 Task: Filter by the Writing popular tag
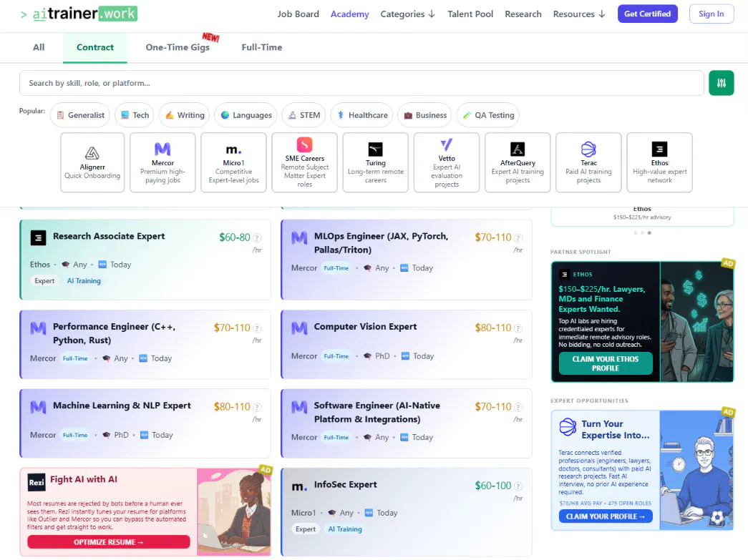coord(185,115)
